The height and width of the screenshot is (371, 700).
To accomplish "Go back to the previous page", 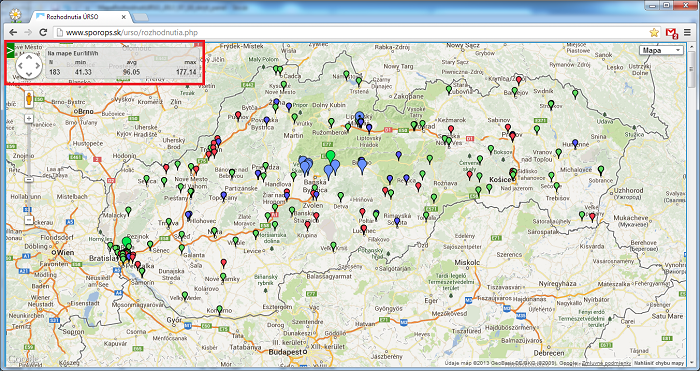I will click(x=13, y=32).
